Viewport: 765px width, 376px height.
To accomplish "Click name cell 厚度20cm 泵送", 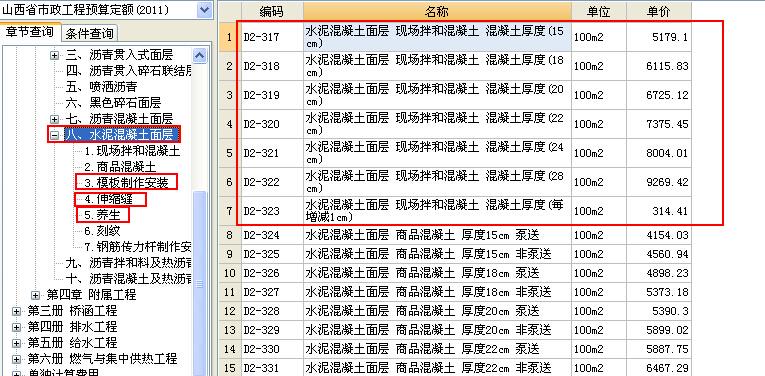I will tap(437, 311).
